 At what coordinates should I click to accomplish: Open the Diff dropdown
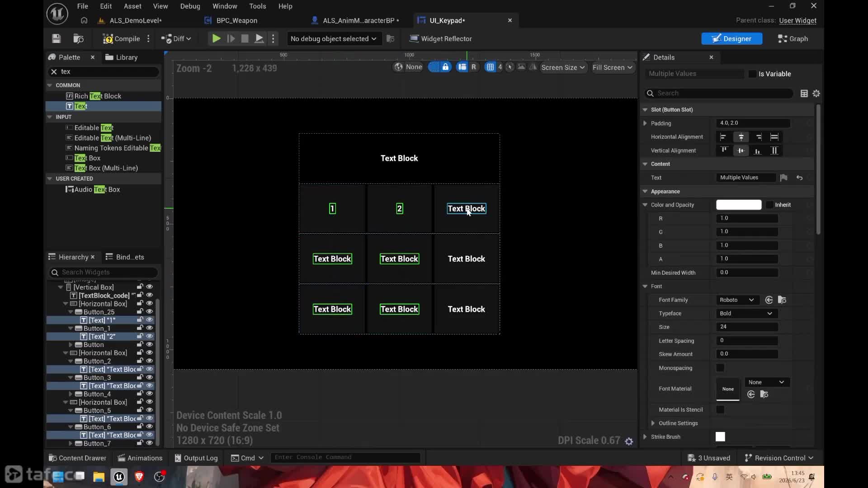coord(176,39)
